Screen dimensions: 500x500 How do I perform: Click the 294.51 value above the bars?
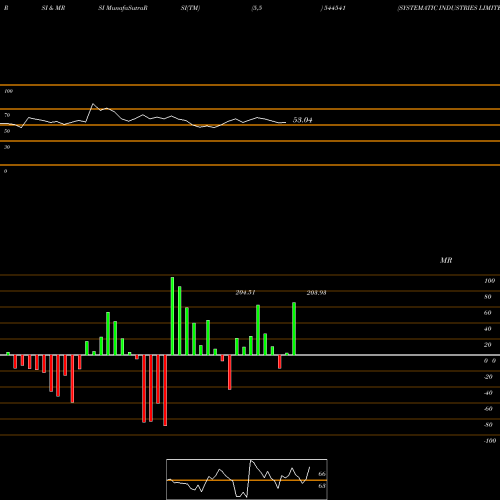[245, 293]
